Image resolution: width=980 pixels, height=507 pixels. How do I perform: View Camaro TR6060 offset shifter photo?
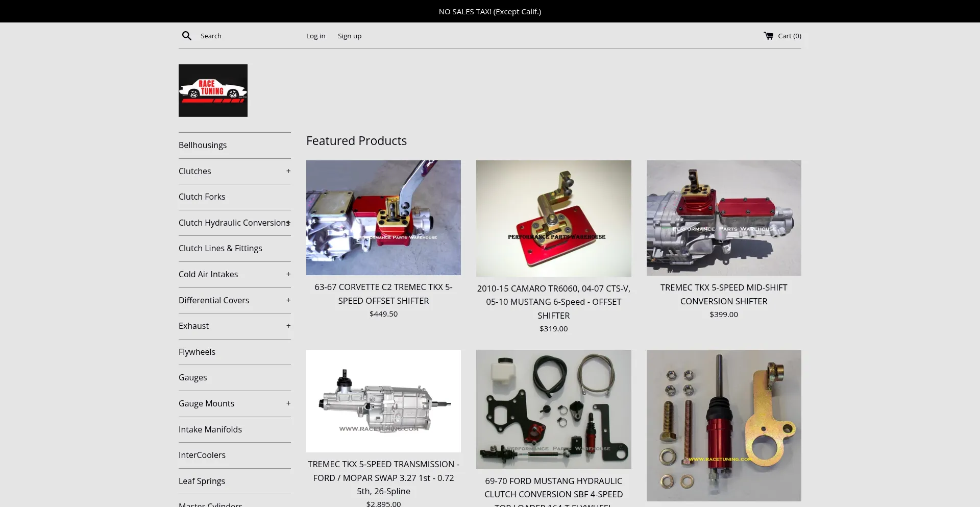(x=553, y=218)
